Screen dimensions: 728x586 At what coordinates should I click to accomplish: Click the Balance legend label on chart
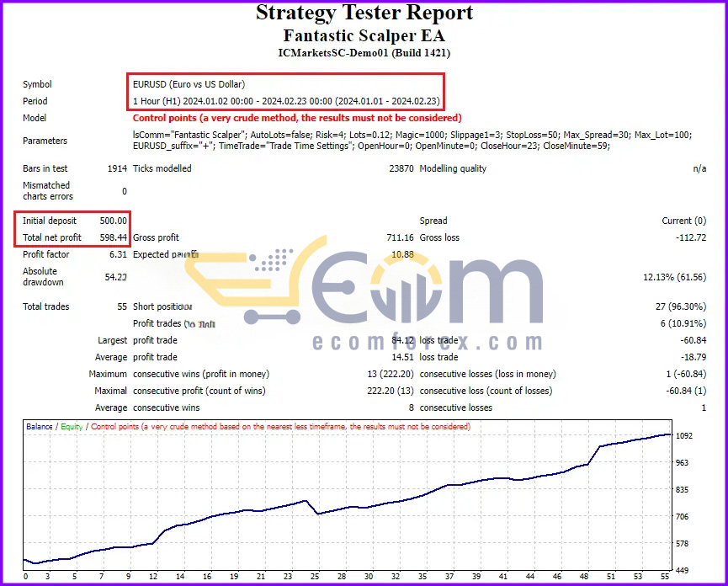(x=39, y=426)
